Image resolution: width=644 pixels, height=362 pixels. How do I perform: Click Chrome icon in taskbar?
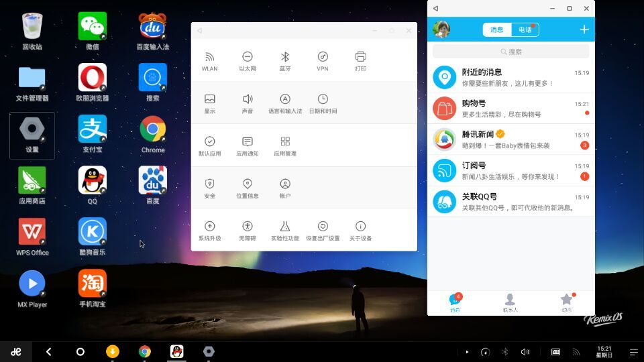pos(145,352)
